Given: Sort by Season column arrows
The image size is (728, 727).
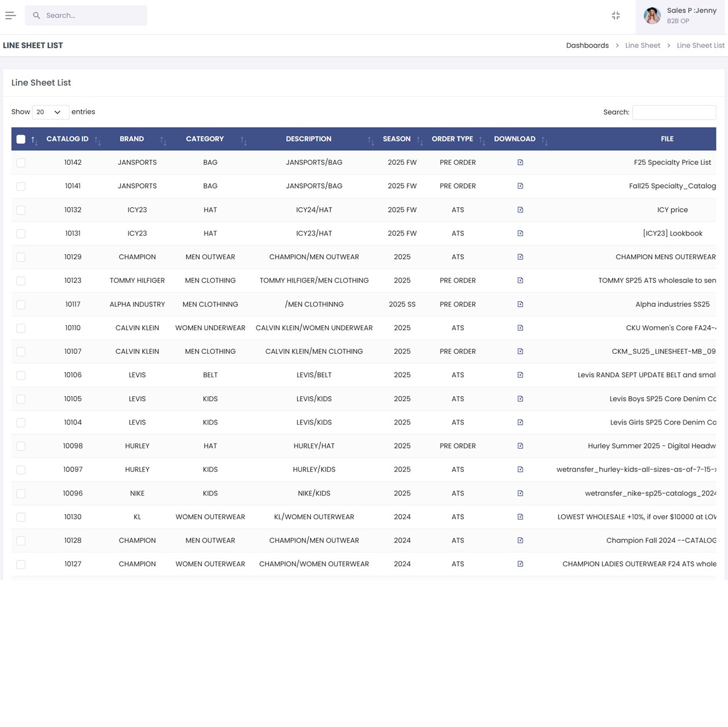Looking at the screenshot, I should point(419,140).
